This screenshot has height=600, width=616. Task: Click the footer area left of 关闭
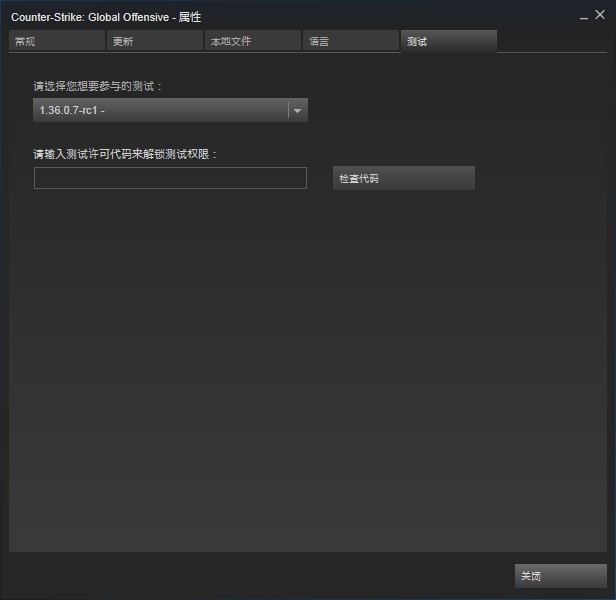coord(260,576)
